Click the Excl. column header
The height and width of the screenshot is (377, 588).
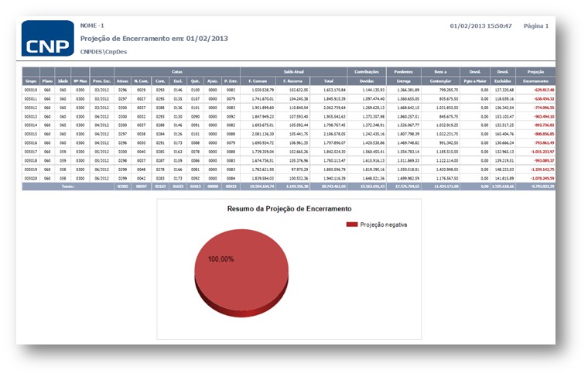(x=178, y=81)
